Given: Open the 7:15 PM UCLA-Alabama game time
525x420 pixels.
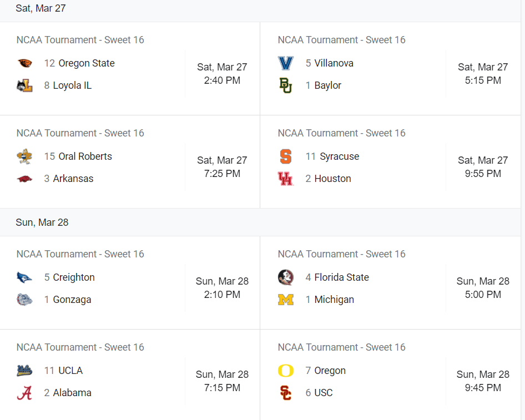Looking at the screenshot, I should point(222,388).
